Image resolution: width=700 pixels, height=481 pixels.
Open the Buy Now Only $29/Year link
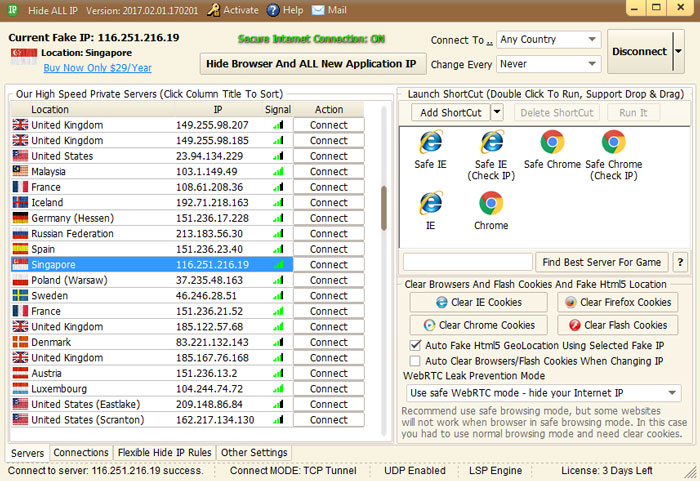point(97,68)
